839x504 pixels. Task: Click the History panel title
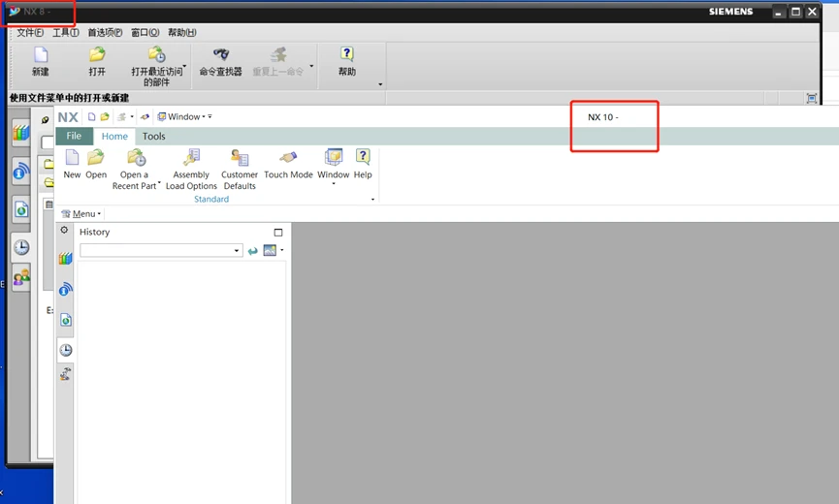[x=95, y=232]
